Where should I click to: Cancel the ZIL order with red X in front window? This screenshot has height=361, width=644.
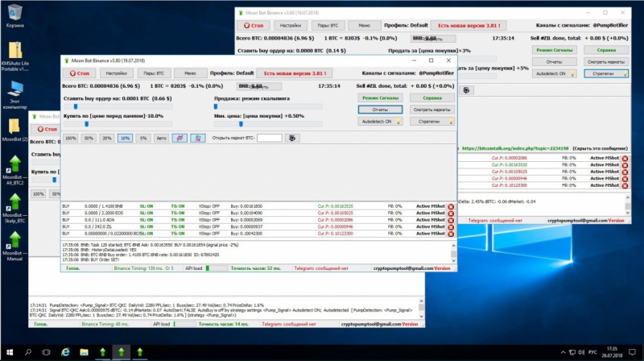(x=451, y=227)
